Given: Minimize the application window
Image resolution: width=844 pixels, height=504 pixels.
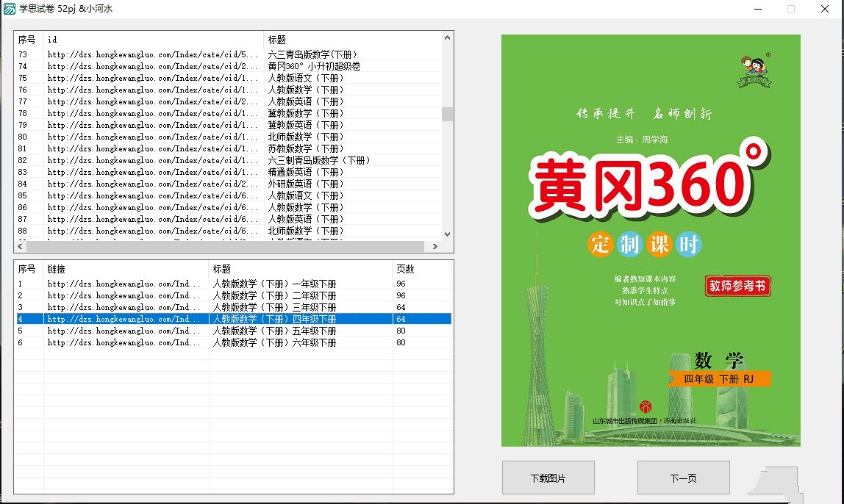Looking at the screenshot, I should (757, 9).
